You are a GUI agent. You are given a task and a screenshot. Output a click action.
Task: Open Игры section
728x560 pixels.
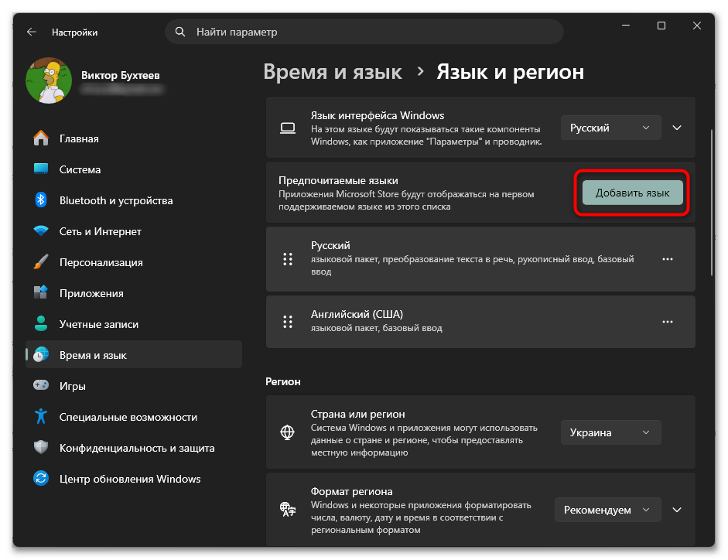[x=134, y=385]
